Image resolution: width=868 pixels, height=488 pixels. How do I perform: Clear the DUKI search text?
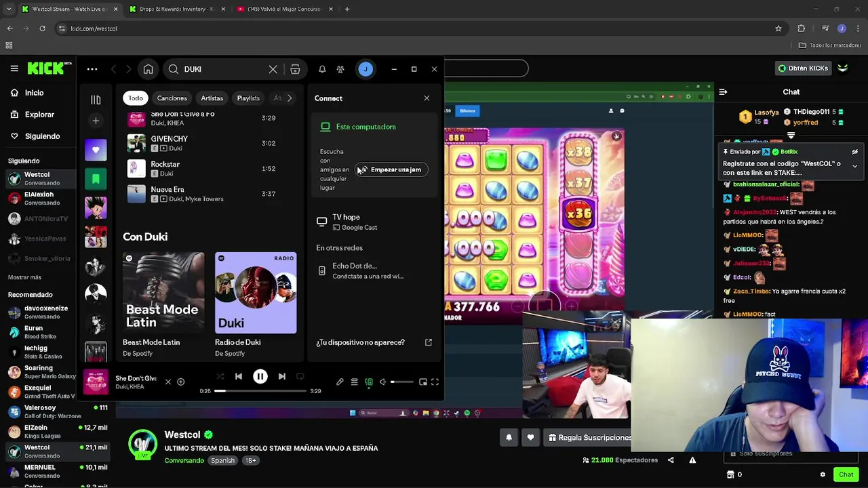pos(273,69)
